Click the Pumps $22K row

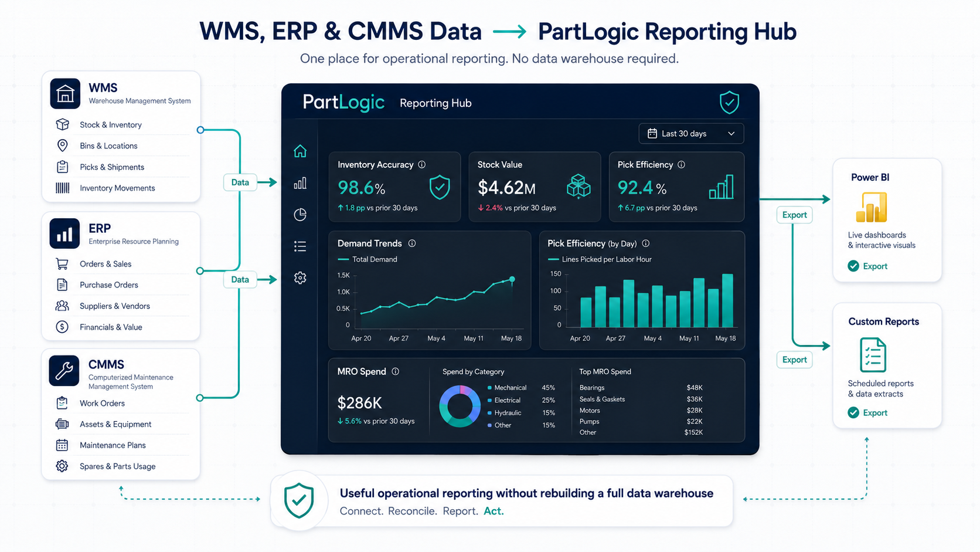pyautogui.click(x=641, y=422)
